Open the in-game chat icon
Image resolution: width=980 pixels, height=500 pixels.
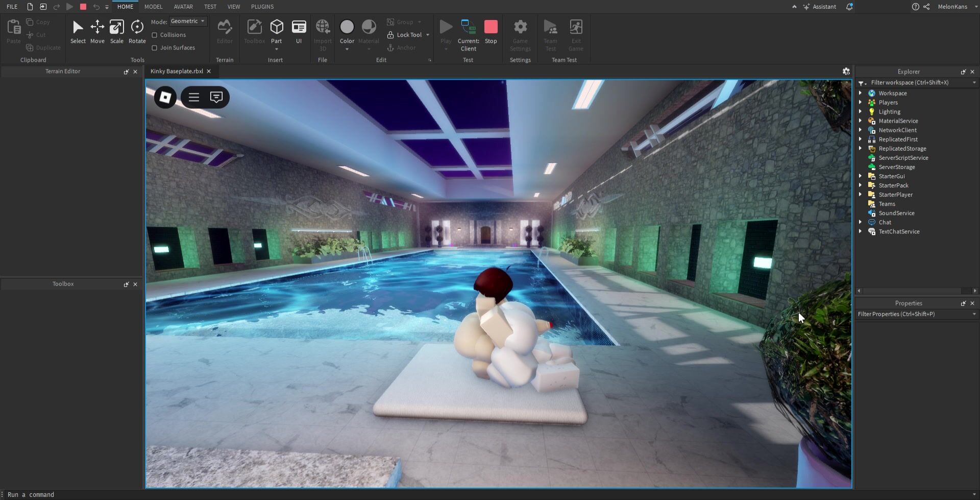[x=216, y=97]
